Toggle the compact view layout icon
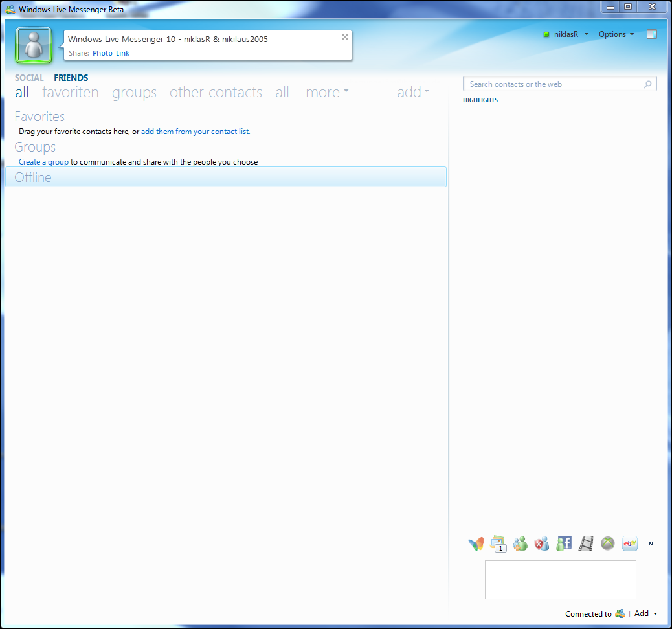The height and width of the screenshot is (629, 672). coord(651,34)
